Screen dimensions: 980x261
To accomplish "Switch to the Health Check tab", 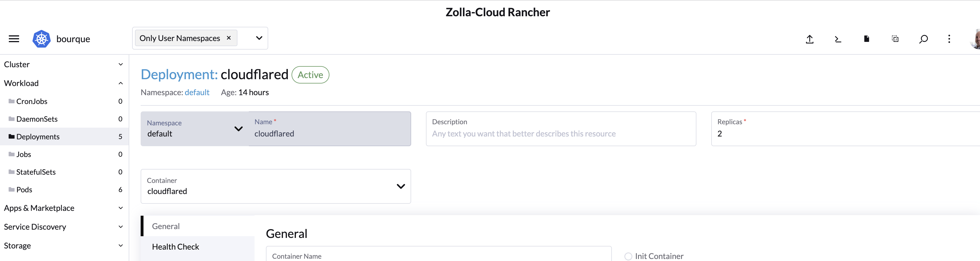I will click(x=175, y=246).
